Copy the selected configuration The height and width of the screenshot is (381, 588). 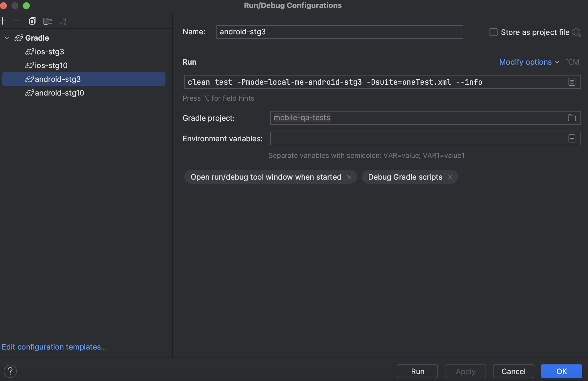pyautogui.click(x=33, y=21)
